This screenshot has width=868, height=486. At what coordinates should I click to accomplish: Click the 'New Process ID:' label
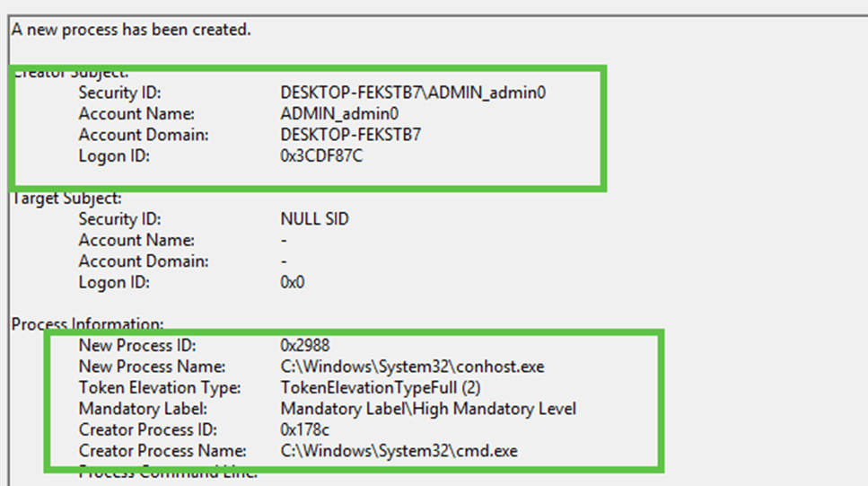tap(137, 345)
